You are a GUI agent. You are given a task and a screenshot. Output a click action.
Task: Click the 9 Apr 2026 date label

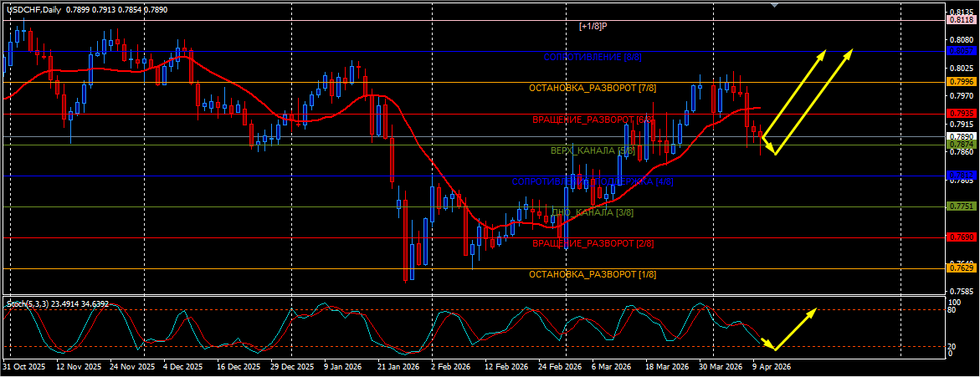[772, 368]
